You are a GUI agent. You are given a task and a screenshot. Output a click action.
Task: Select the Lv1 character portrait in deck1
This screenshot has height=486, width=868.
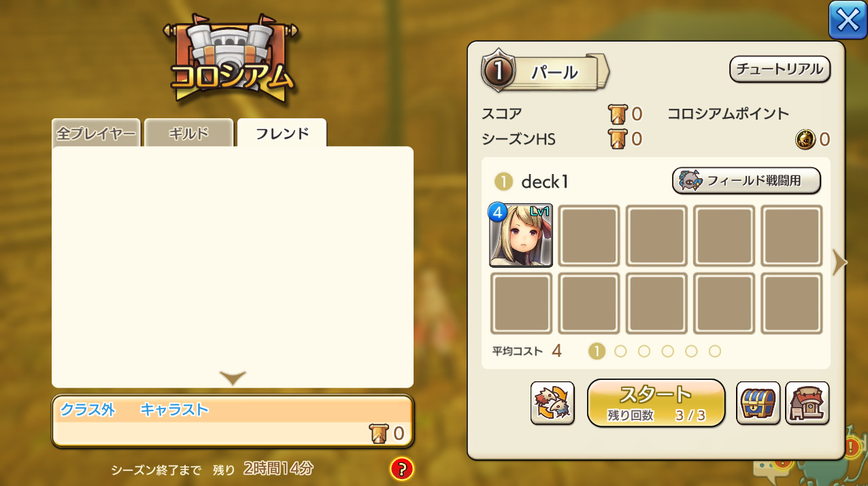521,235
